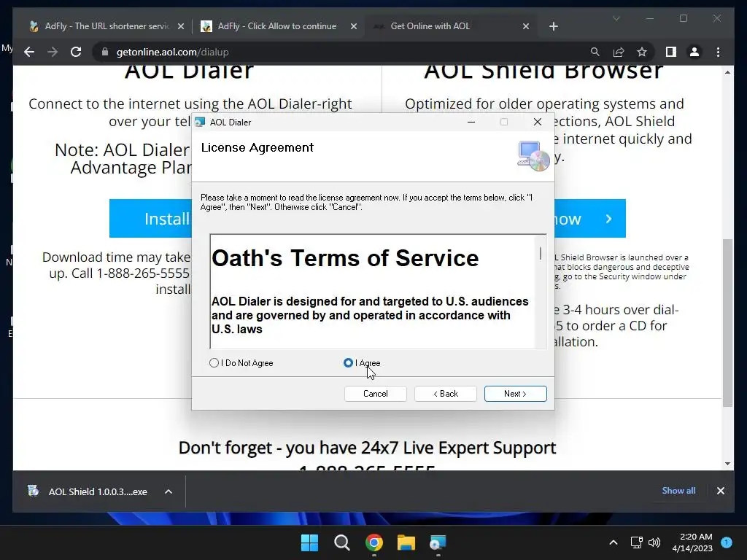View site security lock info
Image resolution: width=747 pixels, height=560 pixels.
(105, 52)
